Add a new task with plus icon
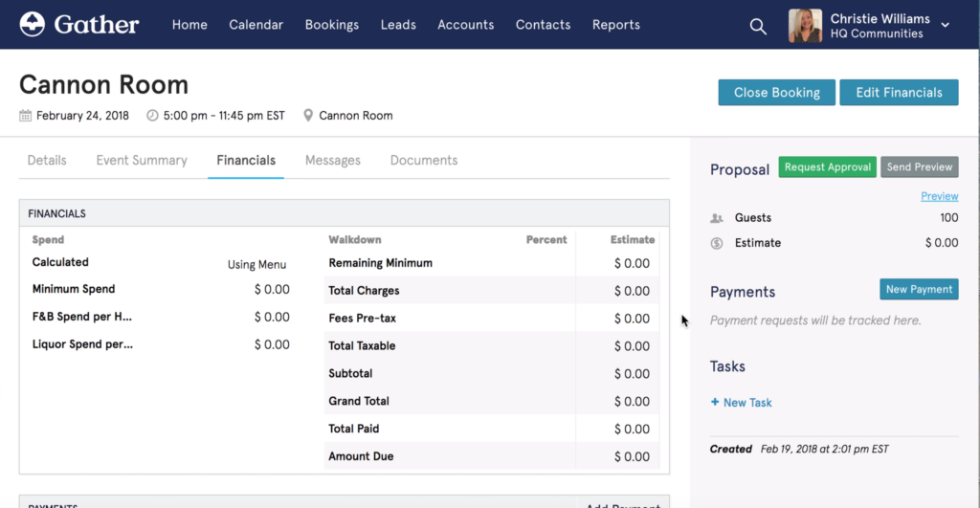The height and width of the screenshot is (508, 980). point(715,403)
